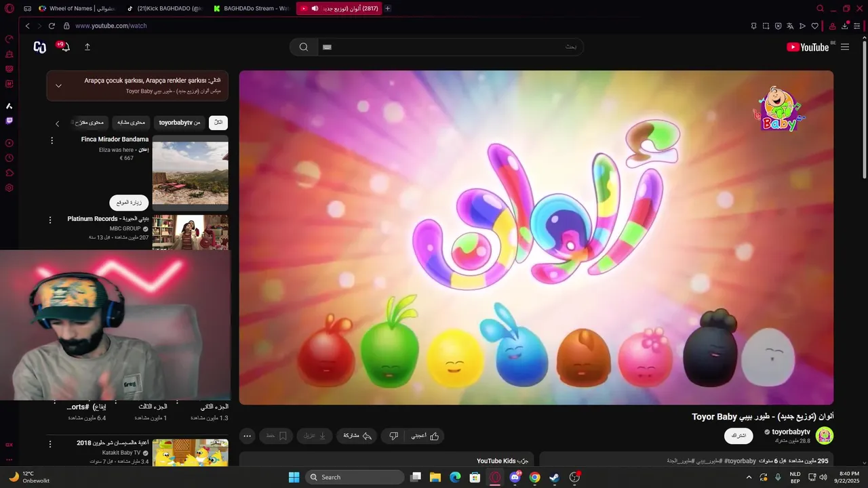Open the browser downloads icon
The image size is (868, 488).
pos(844,26)
